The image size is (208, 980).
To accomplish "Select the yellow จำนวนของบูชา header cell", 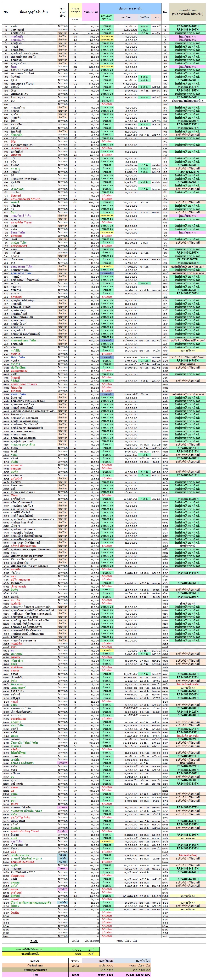I will (75, 10).
